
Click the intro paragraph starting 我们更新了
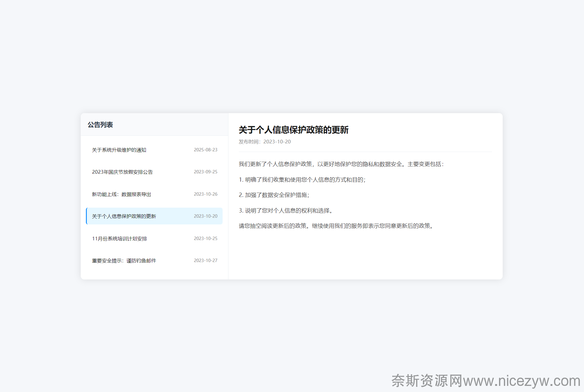341,164
